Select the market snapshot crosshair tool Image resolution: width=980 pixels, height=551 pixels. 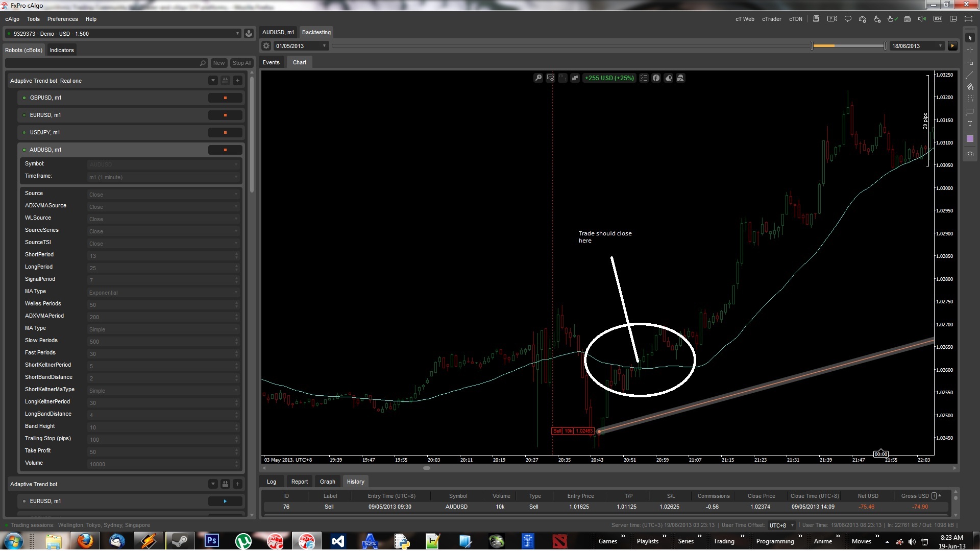[970, 62]
